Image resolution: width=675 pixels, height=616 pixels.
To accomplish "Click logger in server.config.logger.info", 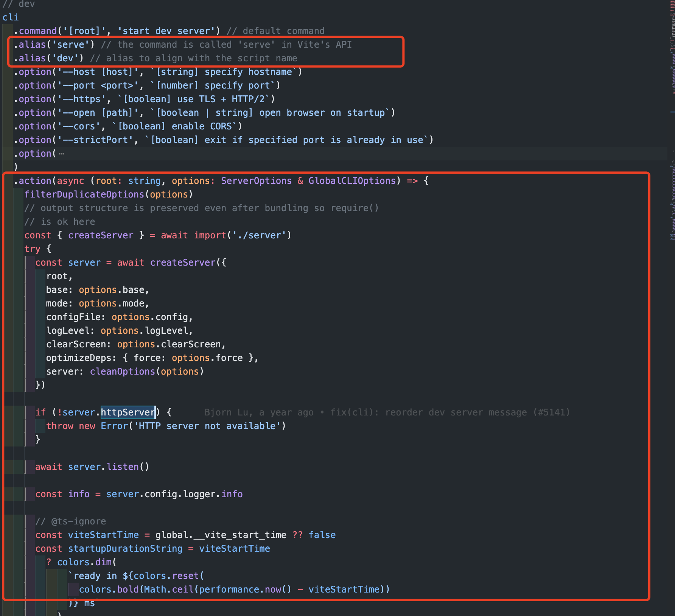I will pos(199,494).
